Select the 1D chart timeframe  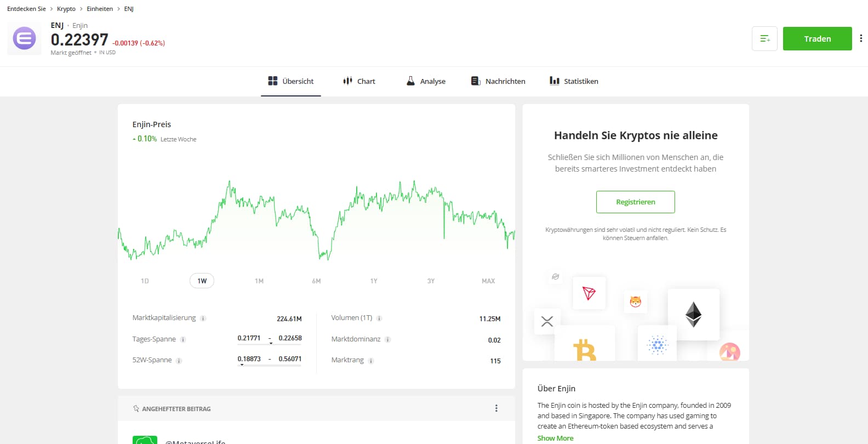145,281
